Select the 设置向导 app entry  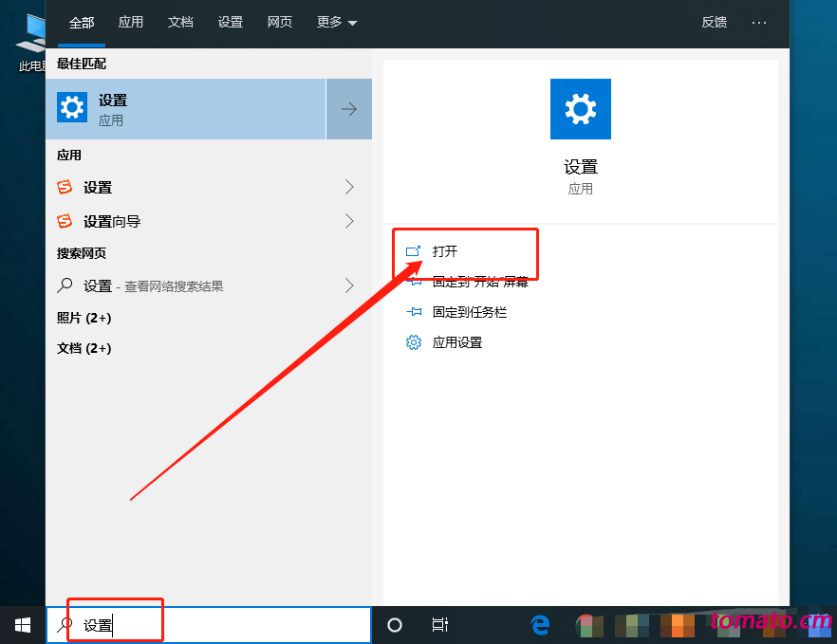tap(209, 221)
